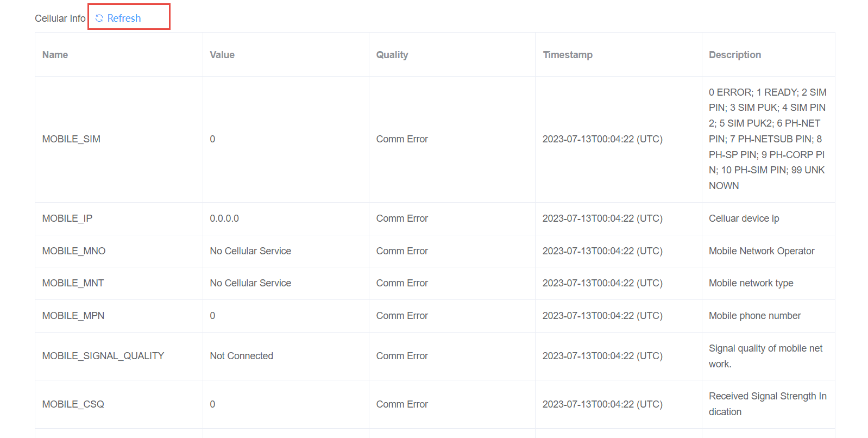The image size is (868, 438).
Task: Click the MOBILE_SIGNAL_QUALITY name cell
Action: tap(103, 356)
